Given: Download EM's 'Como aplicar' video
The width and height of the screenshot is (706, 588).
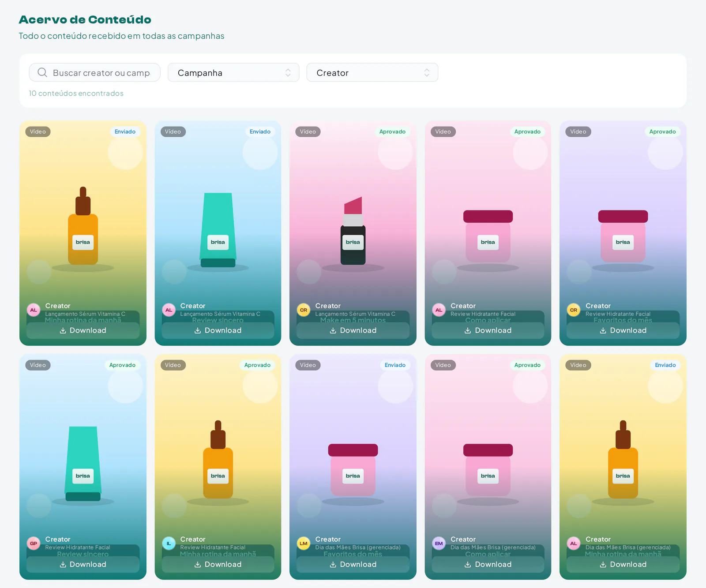Looking at the screenshot, I should pyautogui.click(x=488, y=564).
